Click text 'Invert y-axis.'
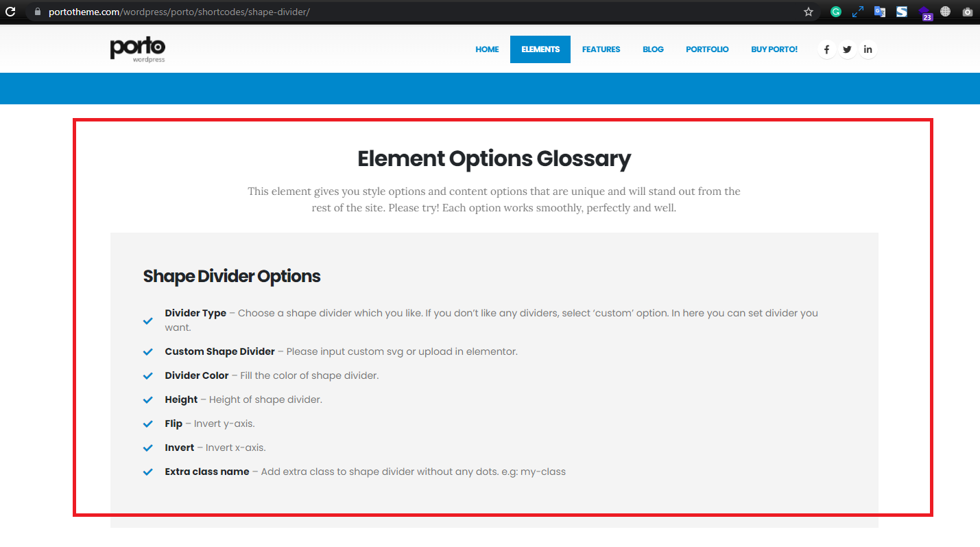Image resolution: width=980 pixels, height=547 pixels. click(224, 423)
